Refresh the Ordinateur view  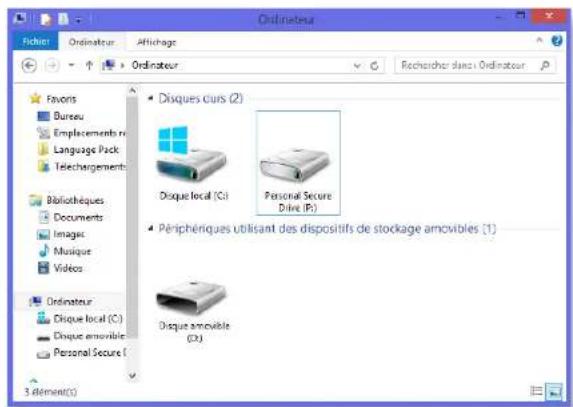[374, 66]
